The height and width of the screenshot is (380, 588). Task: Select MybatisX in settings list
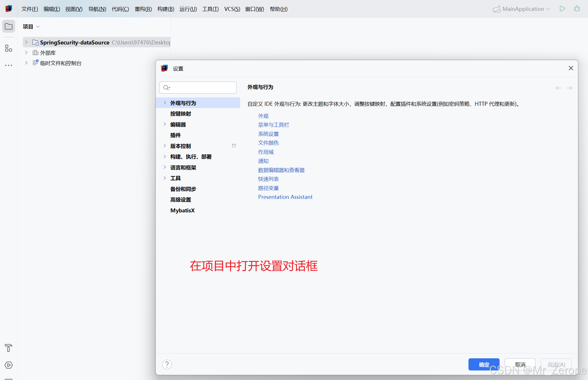(x=182, y=210)
